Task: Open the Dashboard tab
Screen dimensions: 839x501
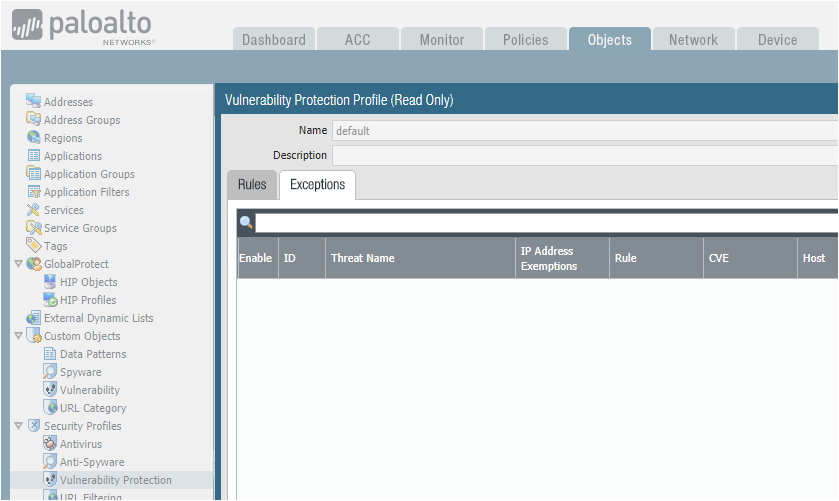Action: click(274, 39)
